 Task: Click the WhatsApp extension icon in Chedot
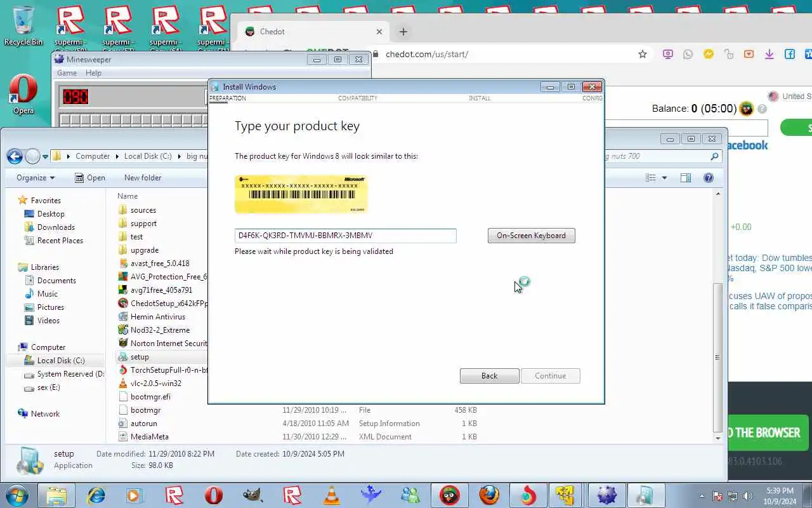click(x=688, y=54)
